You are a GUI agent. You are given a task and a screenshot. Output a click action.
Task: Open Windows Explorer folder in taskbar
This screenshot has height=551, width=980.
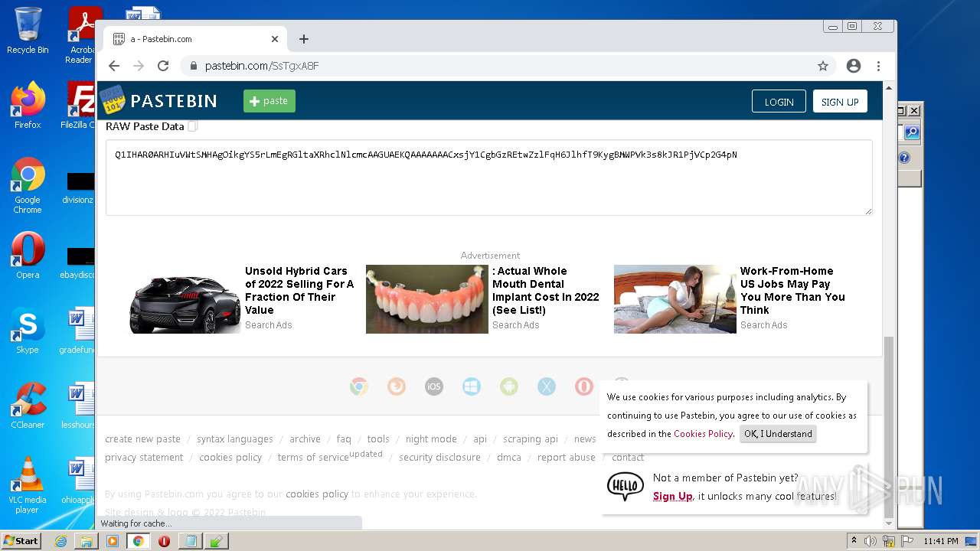coord(87,541)
